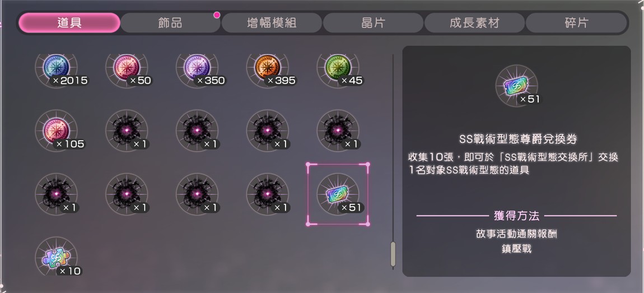Select the purple medal item ×350
This screenshot has height=293, width=644.
point(197,68)
